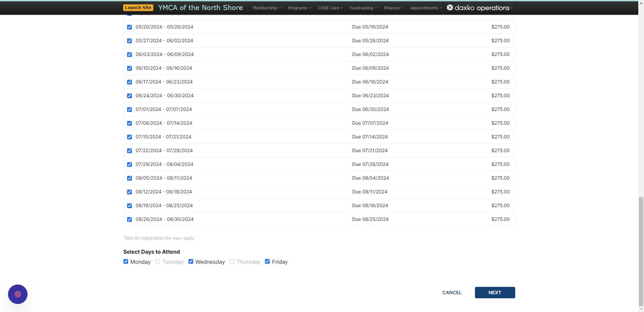Enable the Thursday attendance checkbox

coord(232,261)
